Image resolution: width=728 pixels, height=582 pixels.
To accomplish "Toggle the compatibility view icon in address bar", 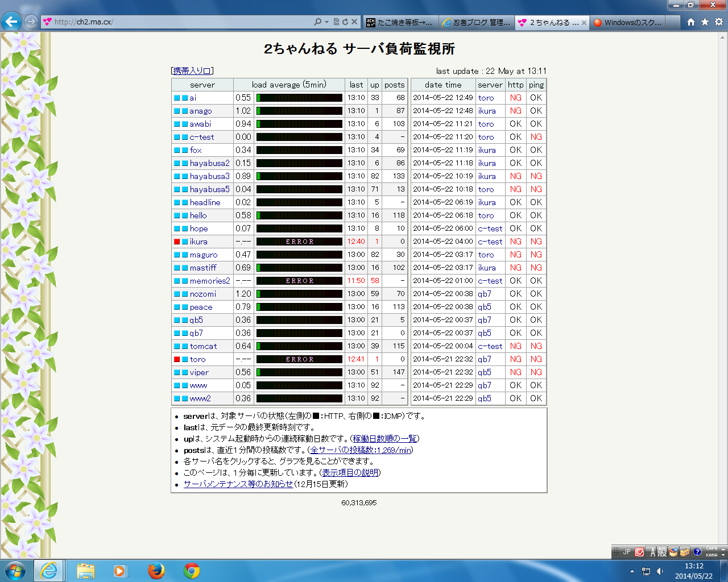I will (336, 22).
